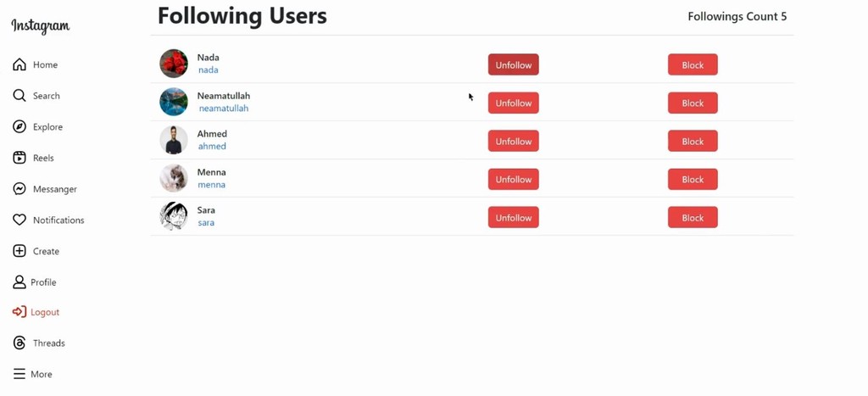Open the Notifications heart icon

(x=19, y=220)
